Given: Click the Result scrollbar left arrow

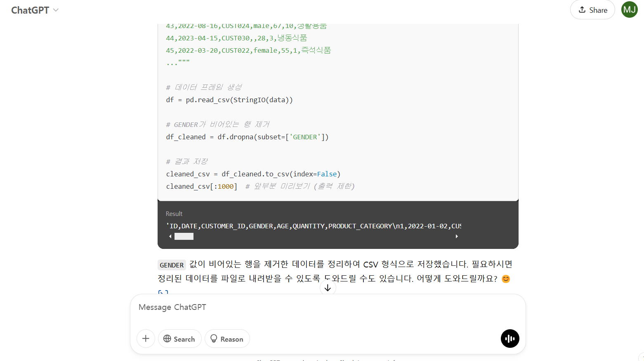Looking at the screenshot, I should tap(170, 237).
